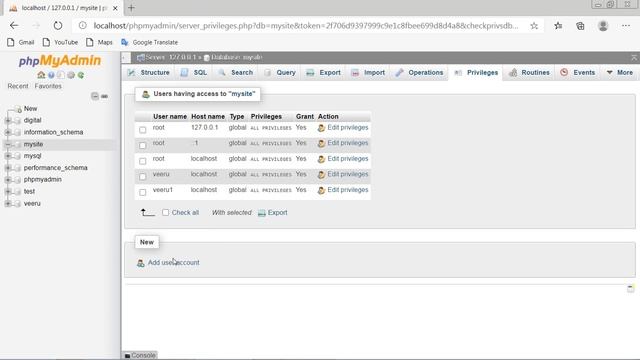The height and width of the screenshot is (360, 640).
Task: Click the browser refresh icon
Action: click(58, 25)
